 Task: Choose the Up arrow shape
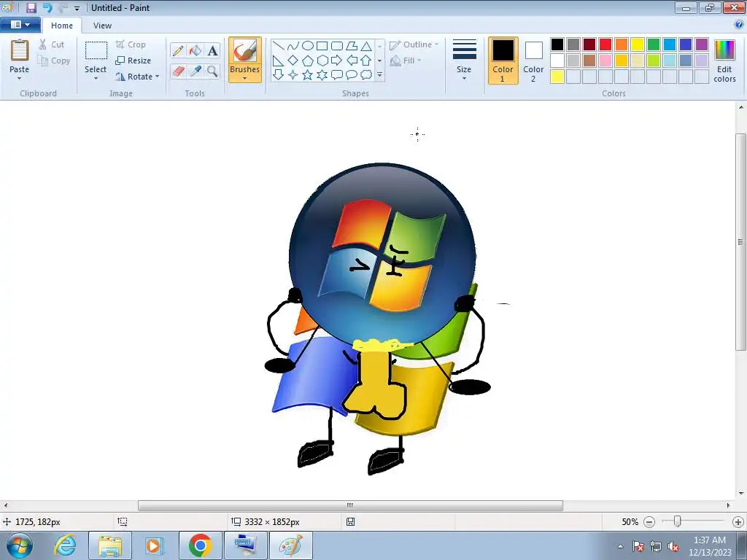pos(366,61)
